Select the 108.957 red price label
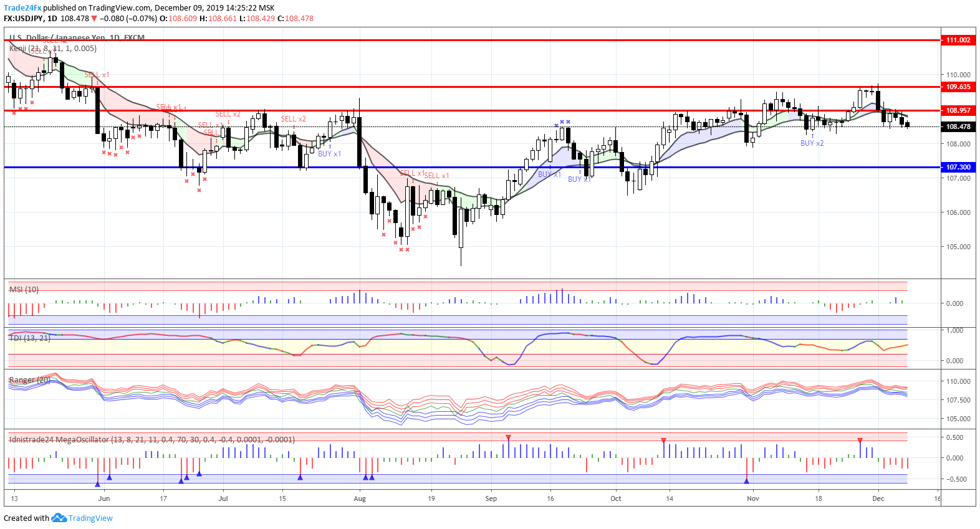This screenshot has height=529, width=980. (958, 110)
